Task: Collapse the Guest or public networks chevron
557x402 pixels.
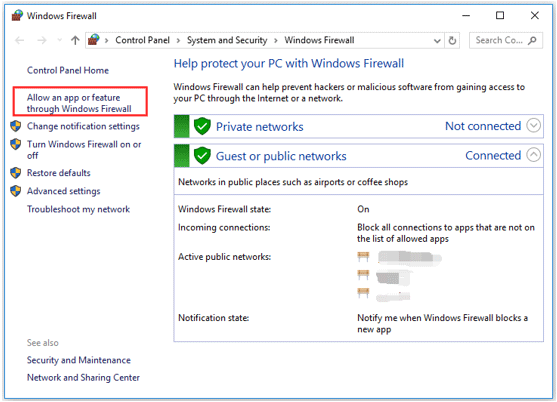Action: pos(534,155)
